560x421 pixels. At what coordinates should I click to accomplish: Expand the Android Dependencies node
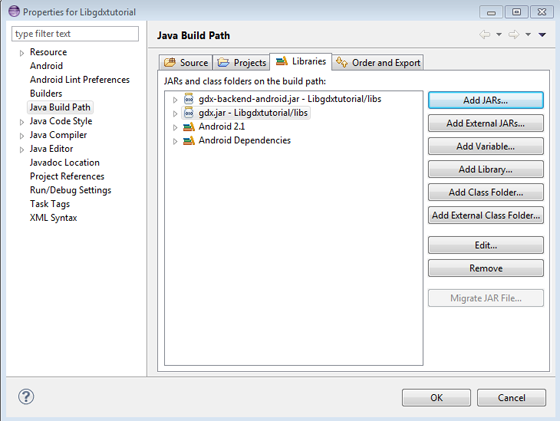[175, 141]
